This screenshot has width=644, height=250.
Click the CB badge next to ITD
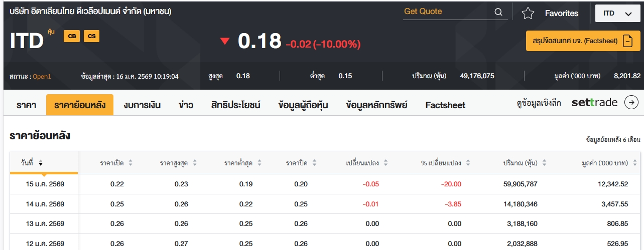(x=72, y=36)
